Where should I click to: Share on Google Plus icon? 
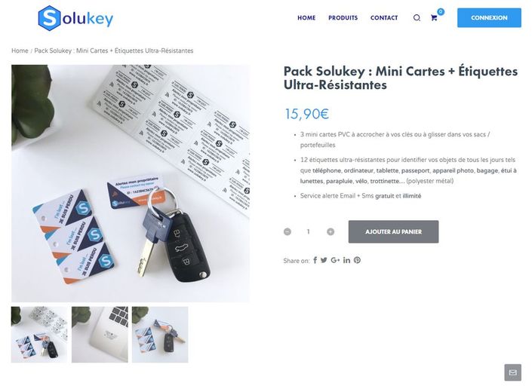click(x=335, y=260)
